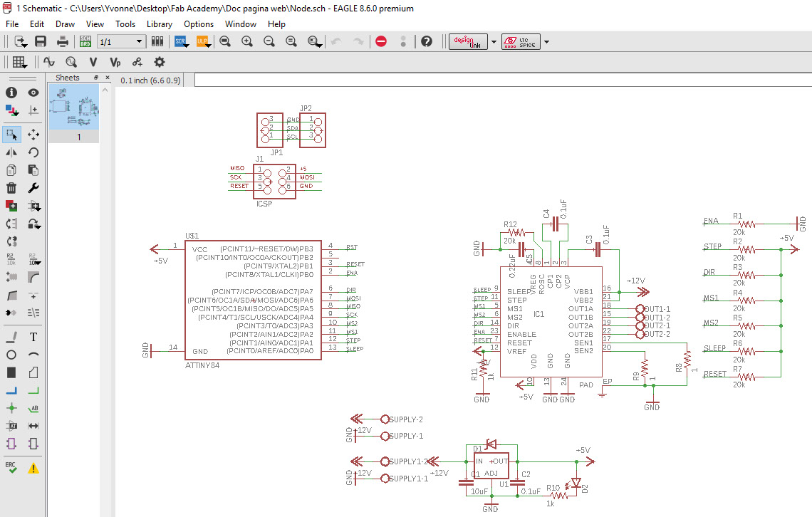Select the Junction tool

click(x=11, y=408)
